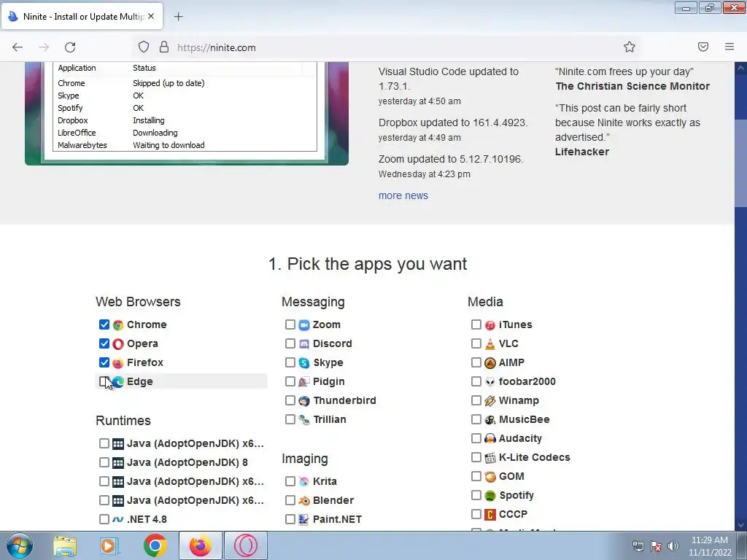Click the 'Dropbox updated to 161.4.4923.' news text
Viewport: 747px width, 560px height.
click(452, 122)
